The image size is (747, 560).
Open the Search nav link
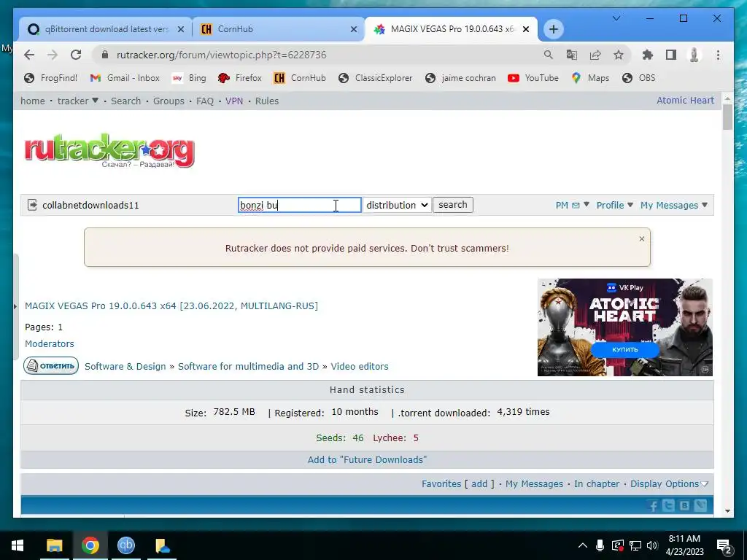(x=125, y=101)
